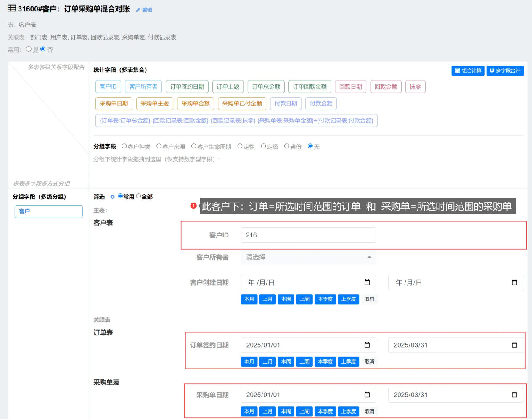Click 上月 under 客户创建日期
The image size is (532, 419).
[268, 299]
